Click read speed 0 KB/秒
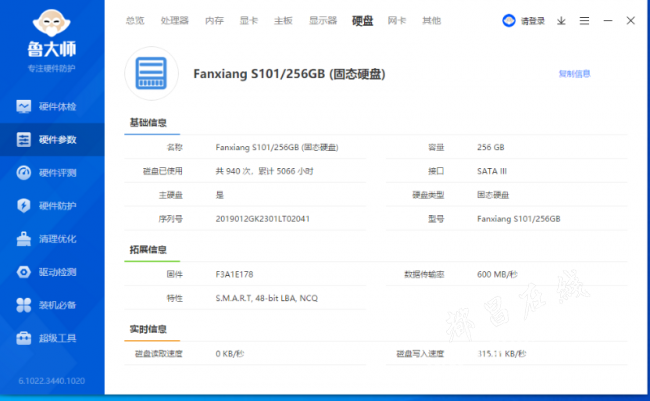Screen dimensions: 650x401 pos(230,354)
